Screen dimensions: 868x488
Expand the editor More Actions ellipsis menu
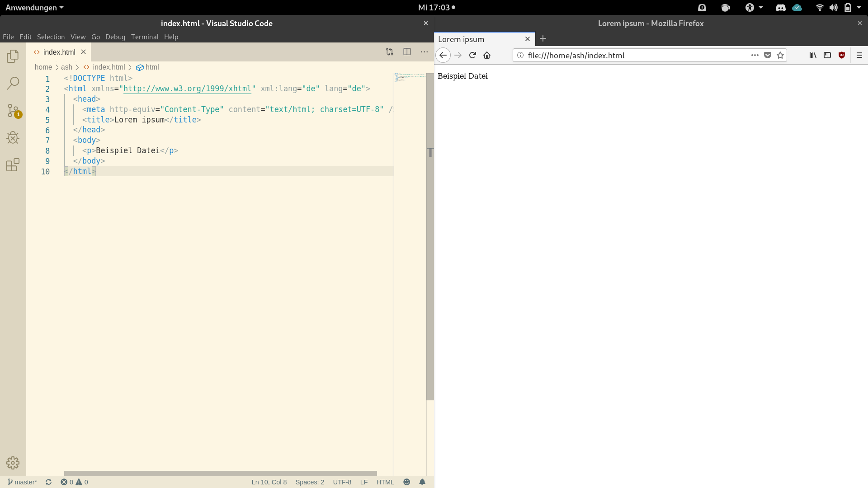click(x=424, y=52)
